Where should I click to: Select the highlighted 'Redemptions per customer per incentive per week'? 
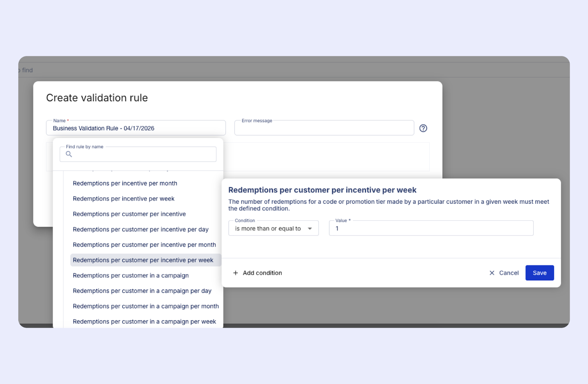pos(143,260)
